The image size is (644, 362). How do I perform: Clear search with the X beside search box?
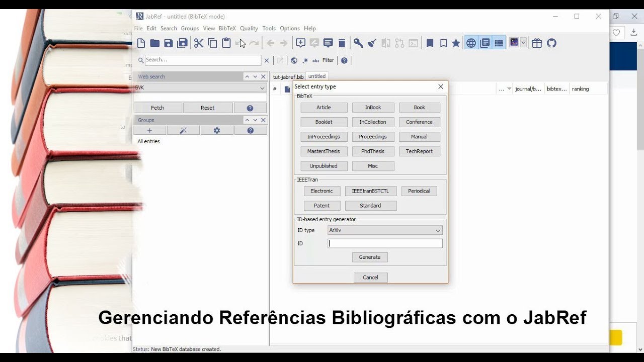[267, 60]
